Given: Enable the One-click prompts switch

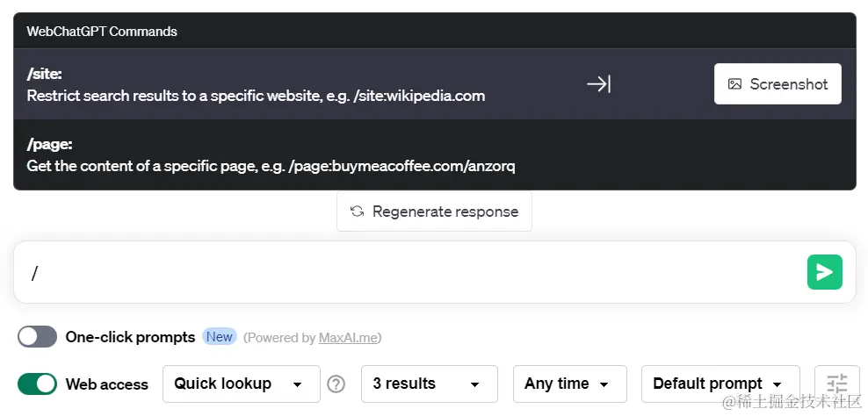Looking at the screenshot, I should 37,337.
